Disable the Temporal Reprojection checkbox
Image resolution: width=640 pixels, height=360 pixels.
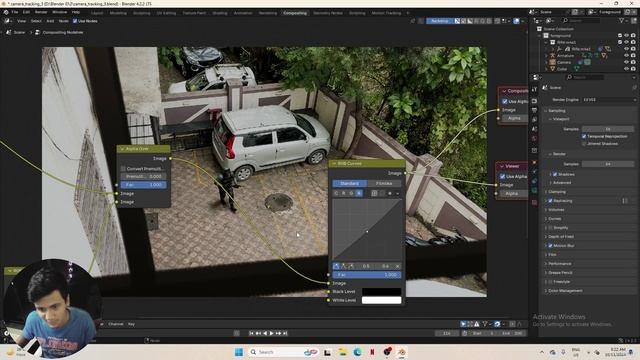tap(584, 136)
